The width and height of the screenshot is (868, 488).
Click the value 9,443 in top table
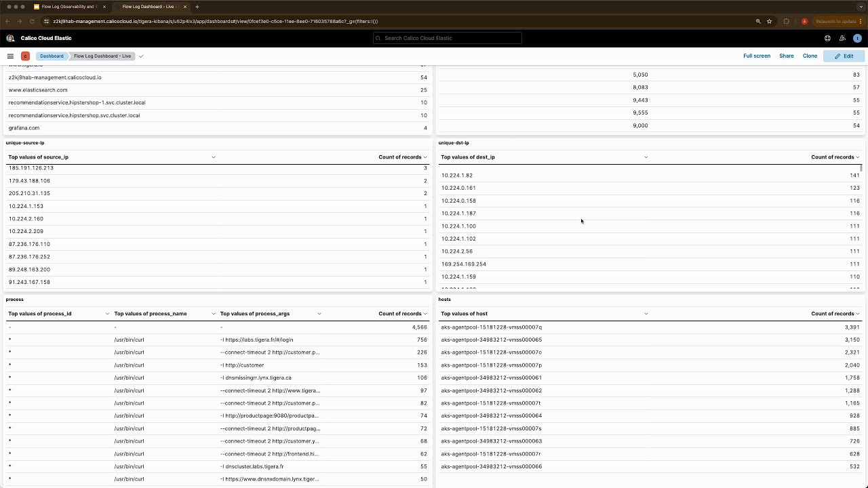(640, 100)
